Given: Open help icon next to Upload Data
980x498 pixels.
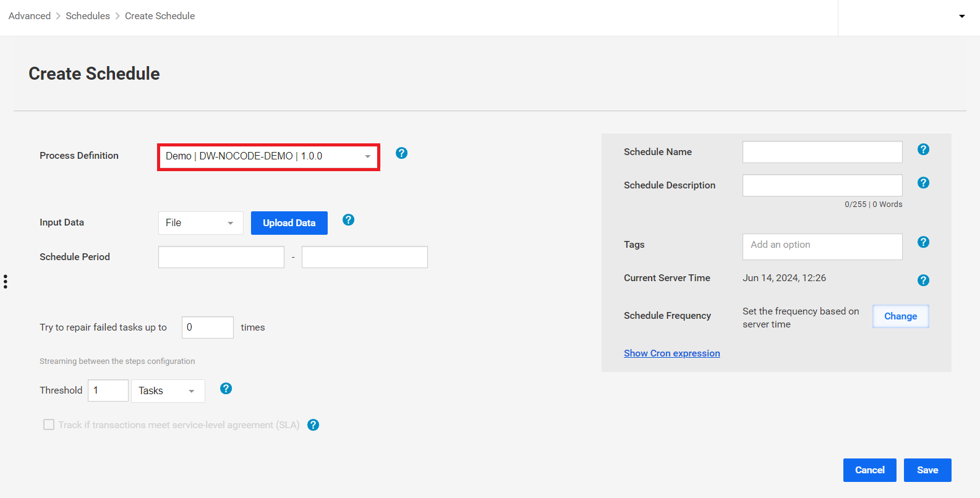Looking at the screenshot, I should click(x=348, y=220).
